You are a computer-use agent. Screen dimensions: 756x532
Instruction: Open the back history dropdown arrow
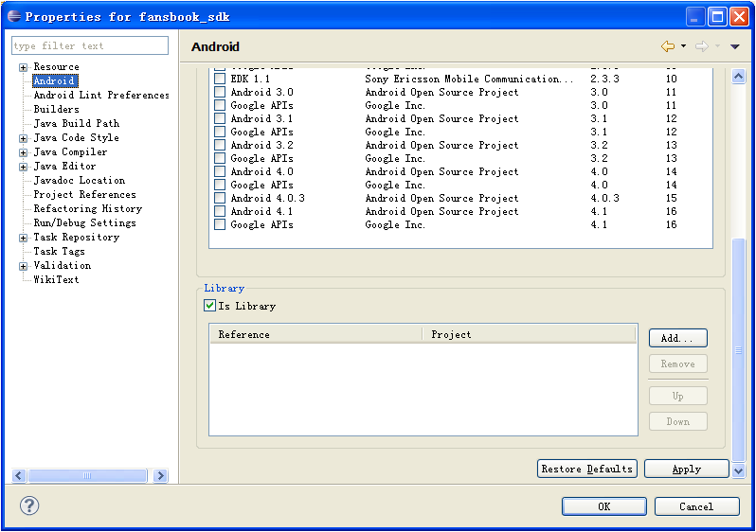[684, 46]
